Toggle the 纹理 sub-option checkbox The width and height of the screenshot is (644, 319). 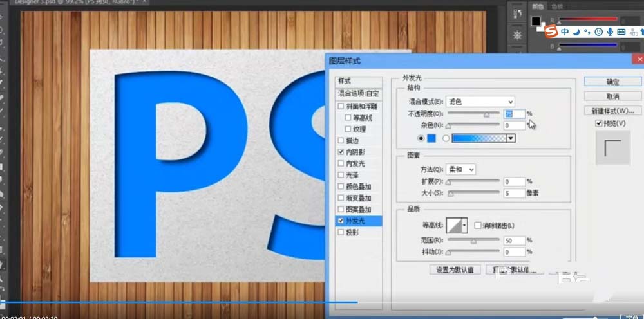[x=348, y=129]
